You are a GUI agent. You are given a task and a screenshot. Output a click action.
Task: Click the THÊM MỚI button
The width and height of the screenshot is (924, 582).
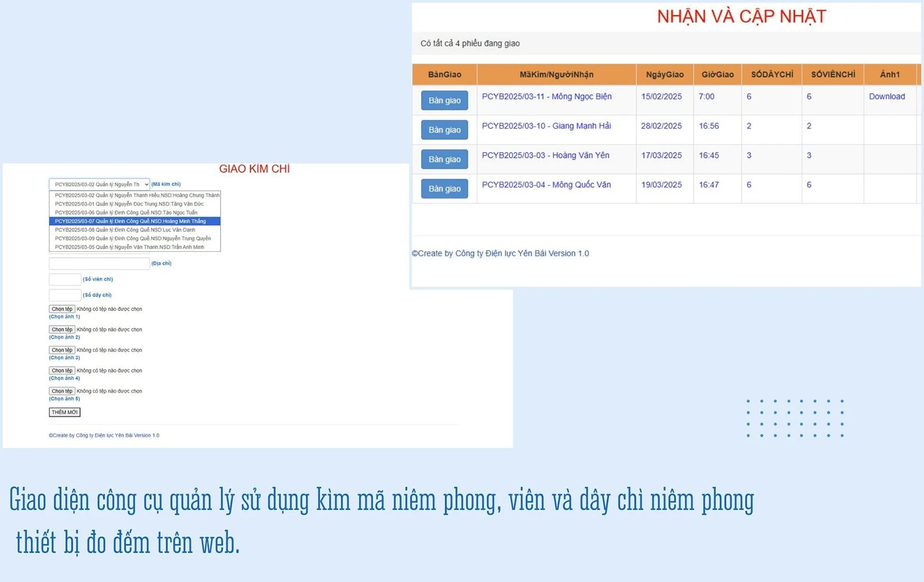(x=65, y=412)
